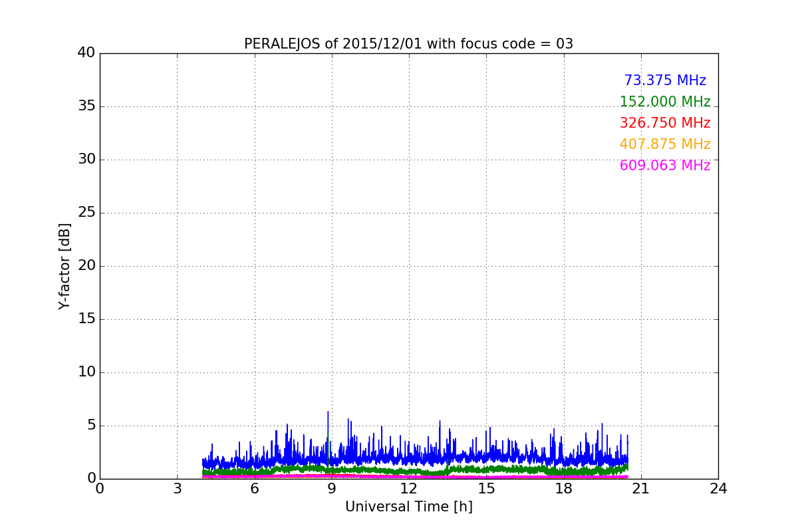Click the y-axis tick label 10
Screen dimensions: 798x532
(x=86, y=372)
